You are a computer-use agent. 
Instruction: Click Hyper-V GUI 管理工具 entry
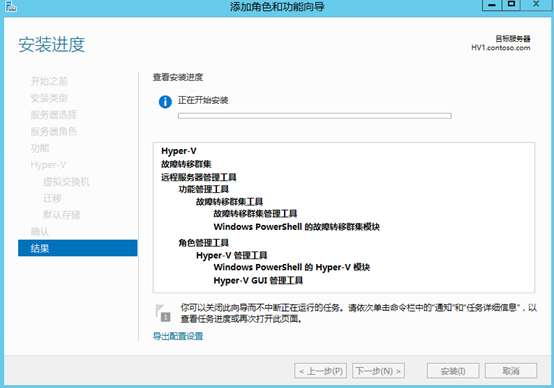pyautogui.click(x=258, y=280)
